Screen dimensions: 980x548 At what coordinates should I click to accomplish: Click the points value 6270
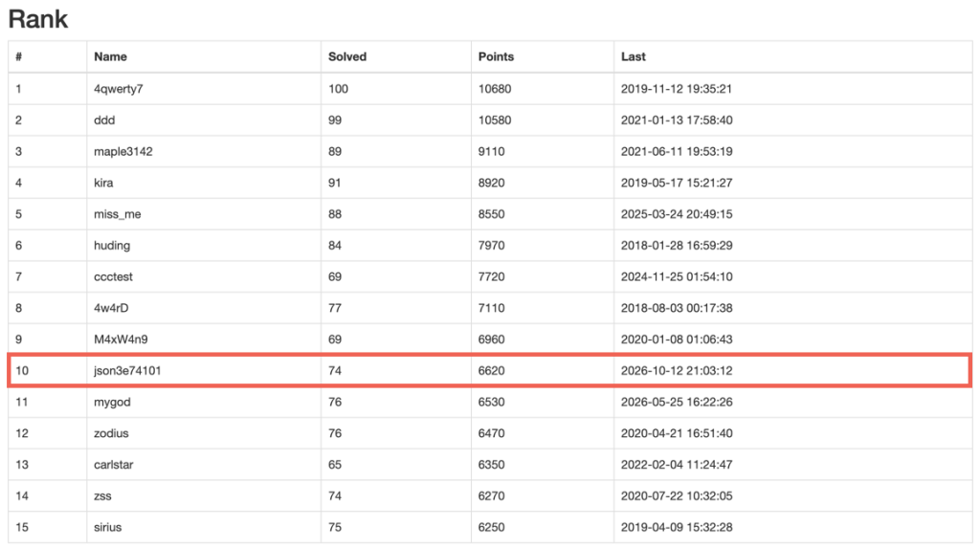(x=491, y=495)
